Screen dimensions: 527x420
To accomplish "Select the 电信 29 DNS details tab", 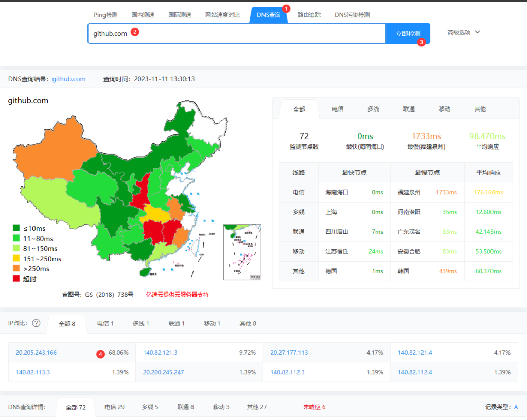I will [x=114, y=407].
